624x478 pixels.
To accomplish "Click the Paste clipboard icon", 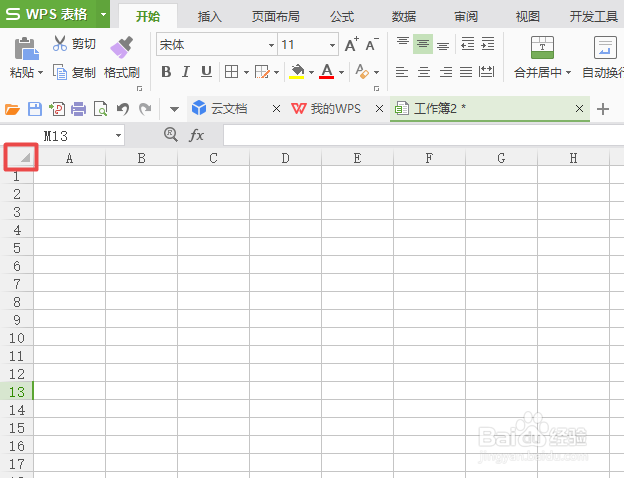I will coord(26,49).
